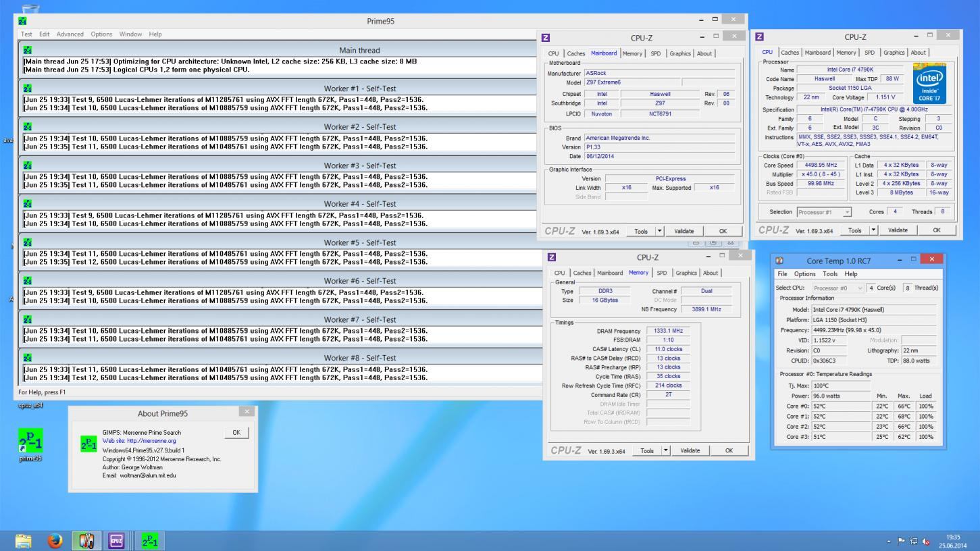This screenshot has width=980, height=551.
Task: Open Tools dropdown arrow in CPU-Z Mainboard window
Action: coord(660,231)
